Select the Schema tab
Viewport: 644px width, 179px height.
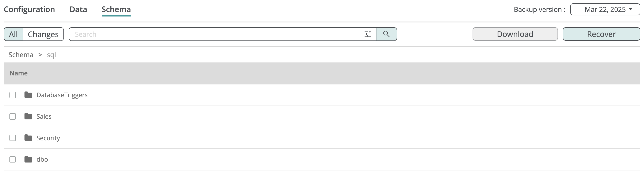(116, 9)
